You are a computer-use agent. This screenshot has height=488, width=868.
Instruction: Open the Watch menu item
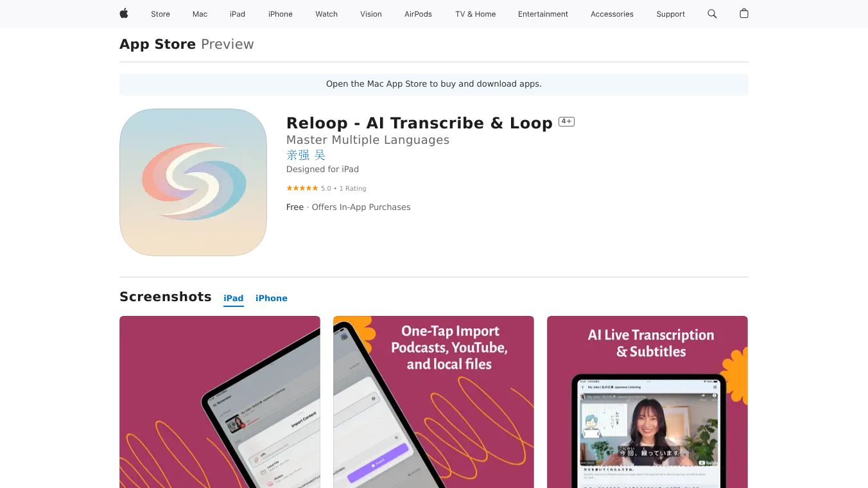(x=326, y=14)
